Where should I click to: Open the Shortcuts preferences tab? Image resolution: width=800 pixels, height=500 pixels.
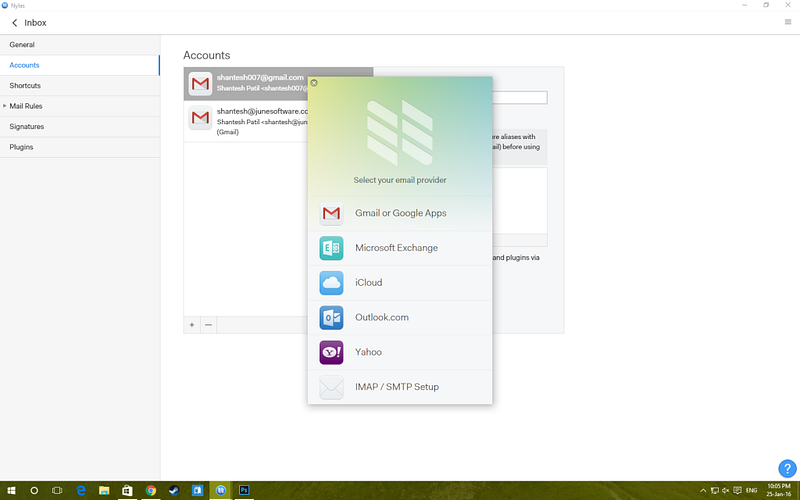(x=80, y=86)
